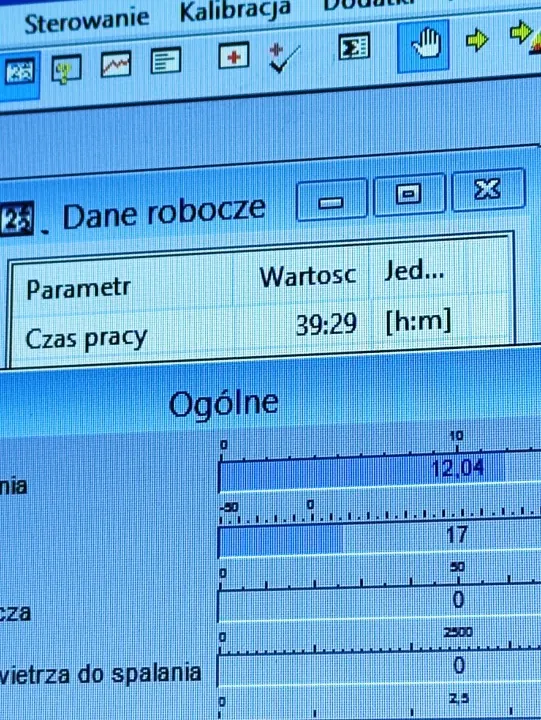Click the 39:29 value cell

pyautogui.click(x=326, y=324)
